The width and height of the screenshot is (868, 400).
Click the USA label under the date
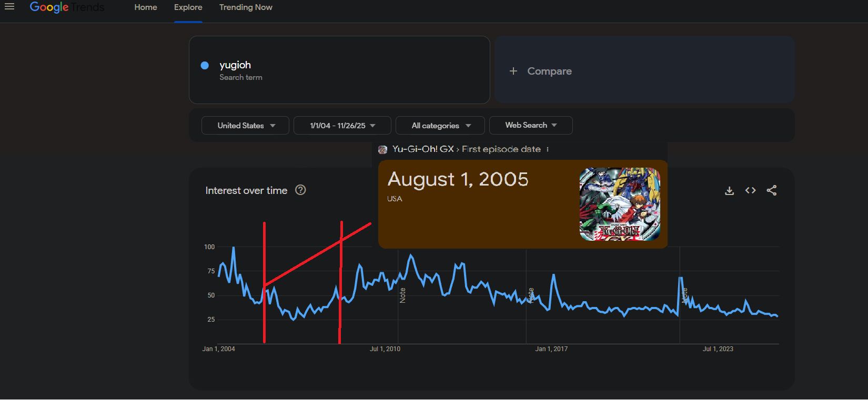pos(395,199)
